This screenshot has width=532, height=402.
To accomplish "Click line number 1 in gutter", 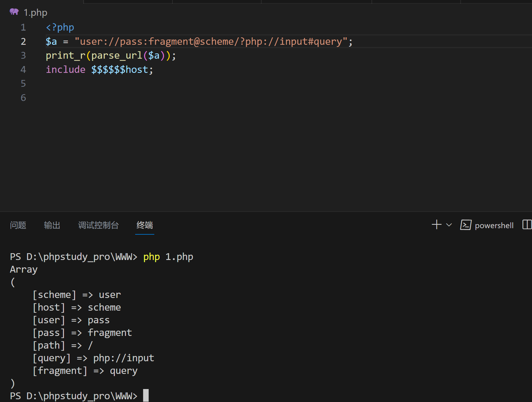I will 23,27.
